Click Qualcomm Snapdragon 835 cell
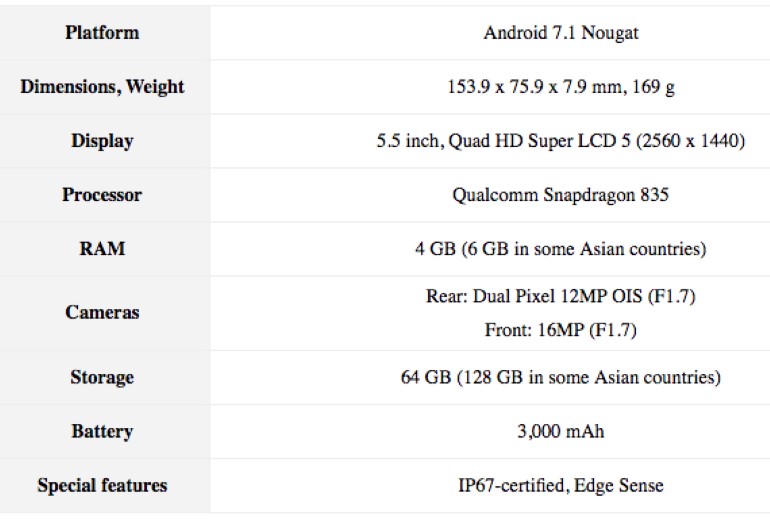The height and width of the screenshot is (519, 770). [x=560, y=195]
